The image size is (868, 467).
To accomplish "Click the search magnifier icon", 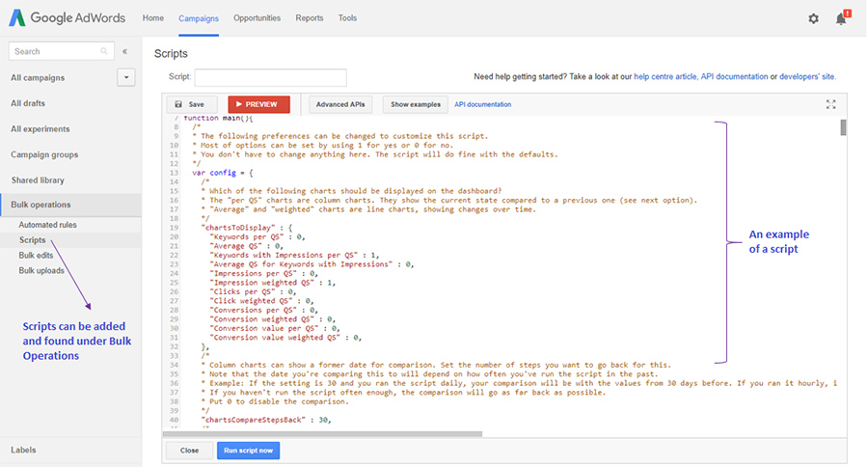I will pyautogui.click(x=103, y=51).
